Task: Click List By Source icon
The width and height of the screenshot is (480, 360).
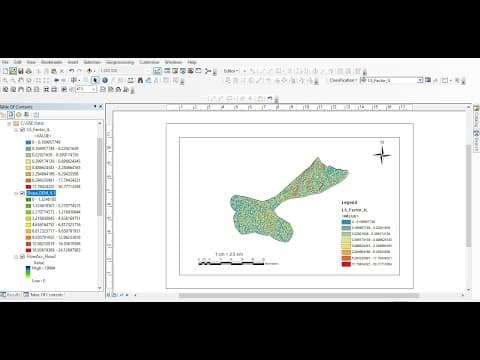Action: (11, 115)
